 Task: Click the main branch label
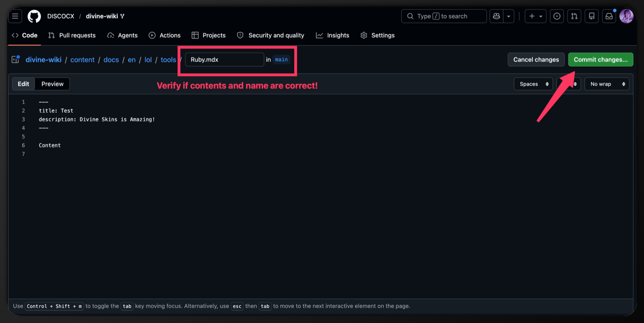coord(282,60)
